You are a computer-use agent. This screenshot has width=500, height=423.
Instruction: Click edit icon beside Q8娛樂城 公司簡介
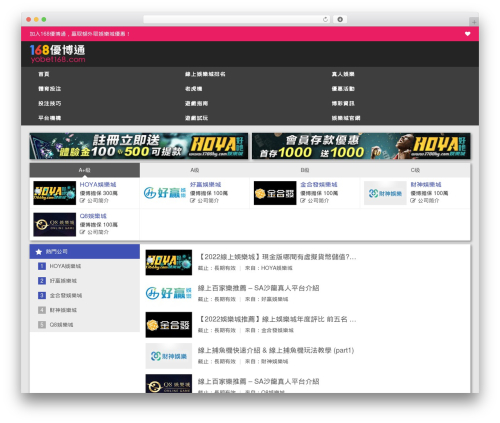tap(82, 232)
